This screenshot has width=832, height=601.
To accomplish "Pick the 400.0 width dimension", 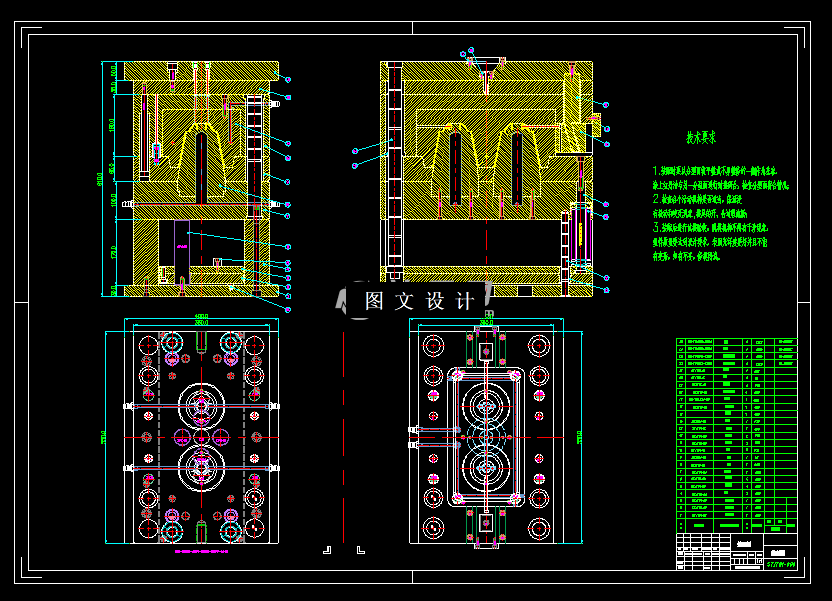I will 202,317.
